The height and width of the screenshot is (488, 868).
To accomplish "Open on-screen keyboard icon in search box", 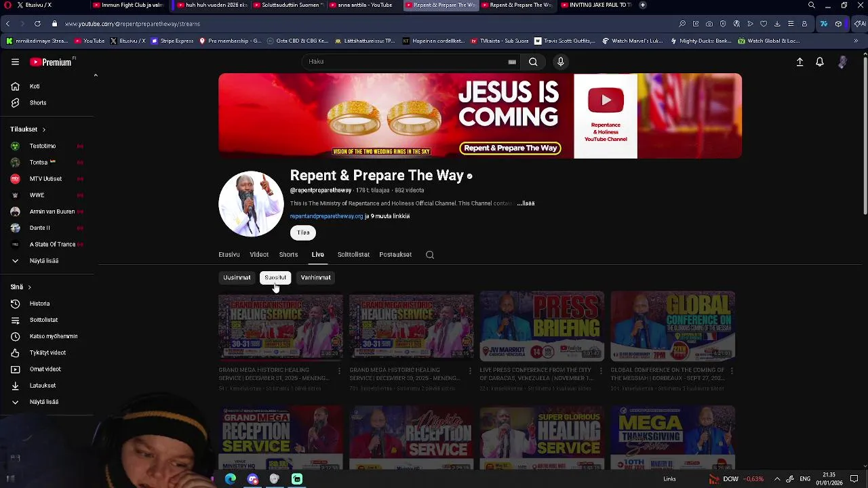I will pyautogui.click(x=512, y=62).
